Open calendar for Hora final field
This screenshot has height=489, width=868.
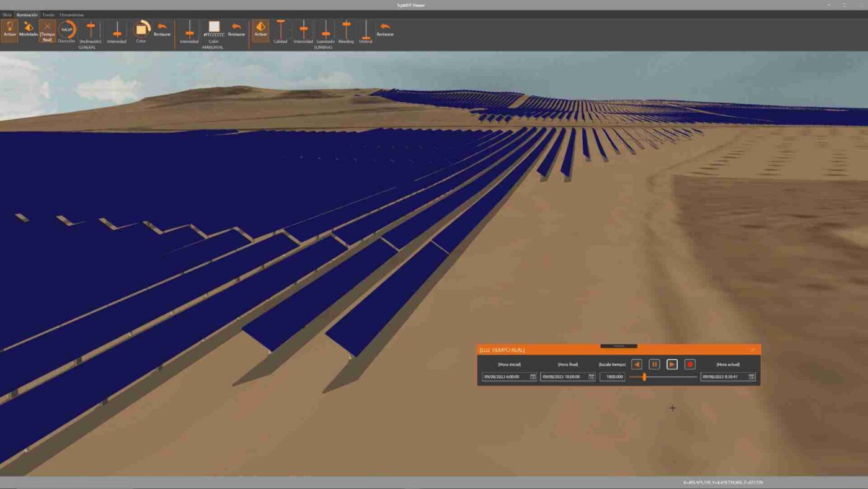pos(591,377)
